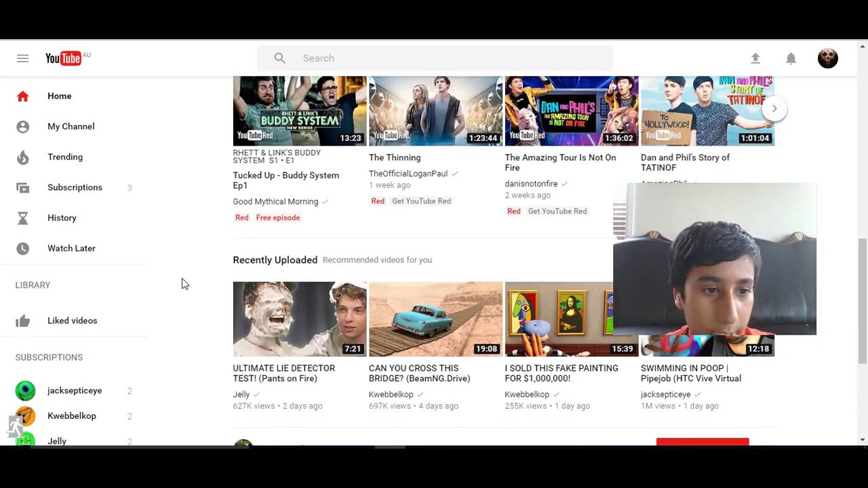This screenshot has height=488, width=868.
Task: Click 'Free episode' under Buddy System
Action: 278,218
